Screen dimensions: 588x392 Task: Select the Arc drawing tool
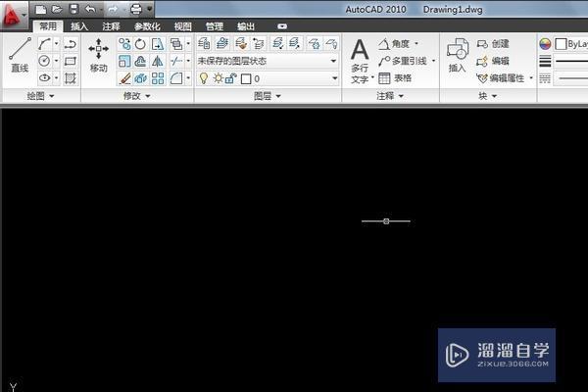tap(44, 44)
